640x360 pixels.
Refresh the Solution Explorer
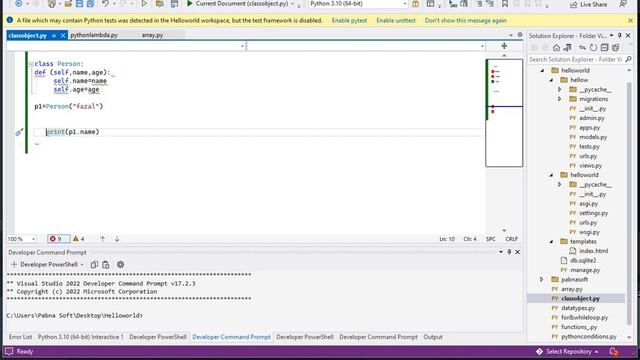click(x=593, y=48)
